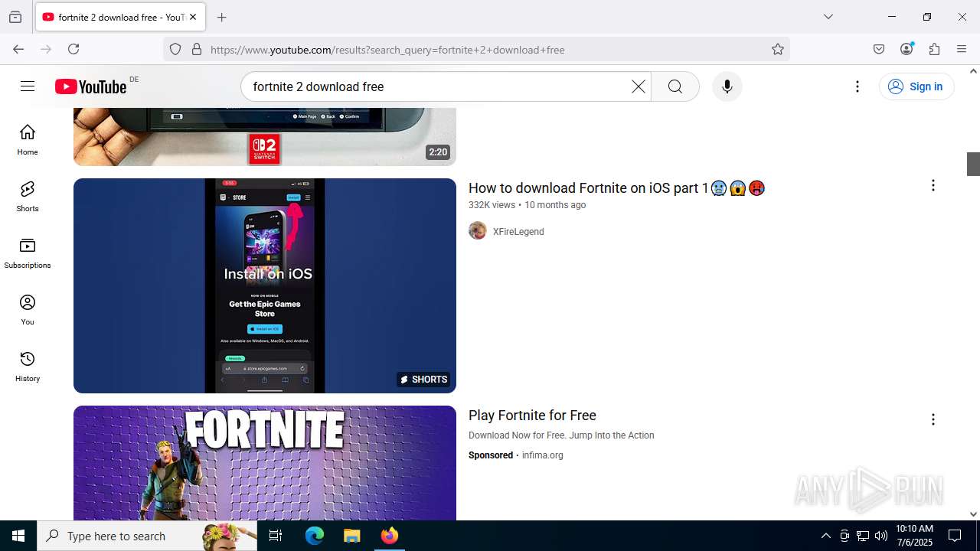Open Home in sidebar

[28, 140]
